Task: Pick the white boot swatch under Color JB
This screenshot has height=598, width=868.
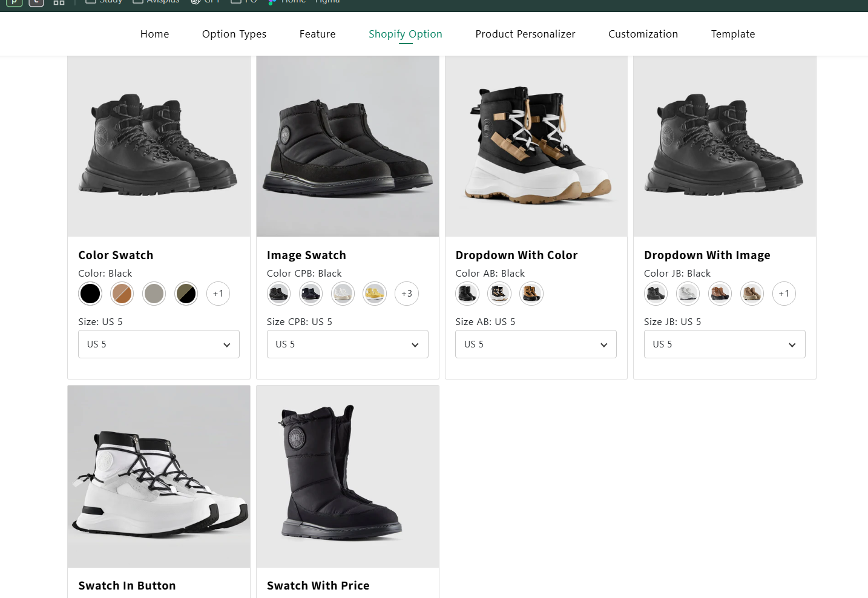Action: 688,294
